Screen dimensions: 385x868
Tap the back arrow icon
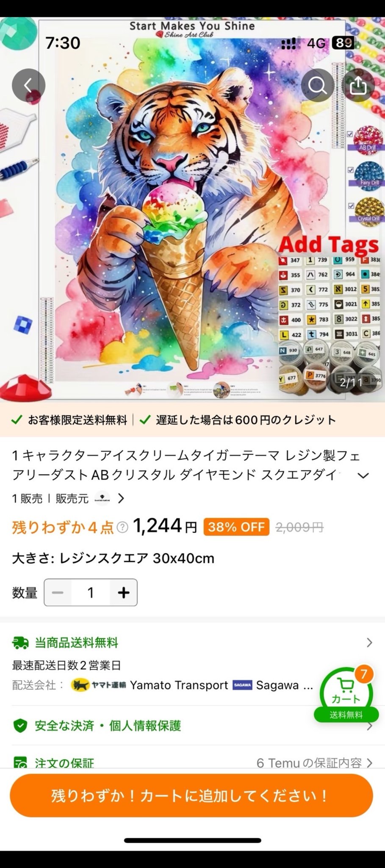pos(28,85)
